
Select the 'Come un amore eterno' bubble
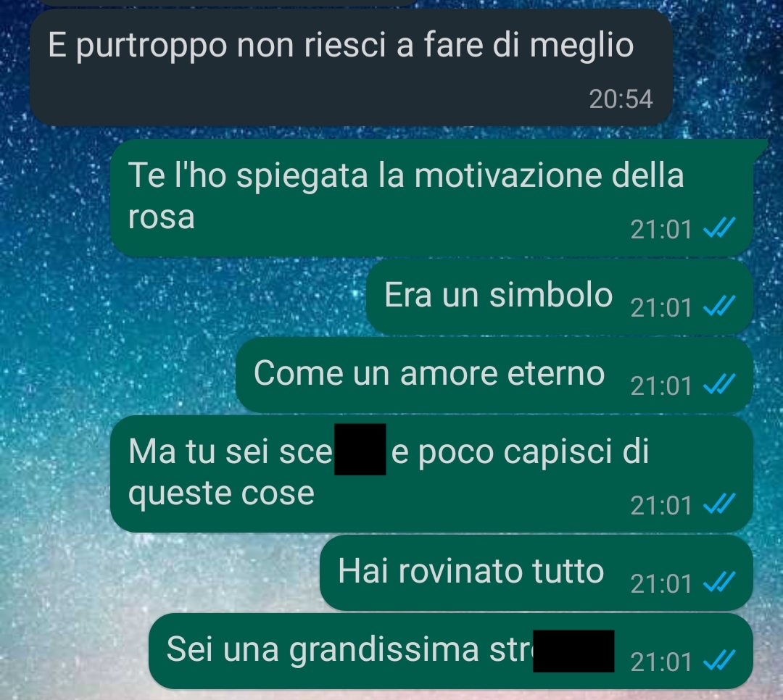tap(494, 375)
